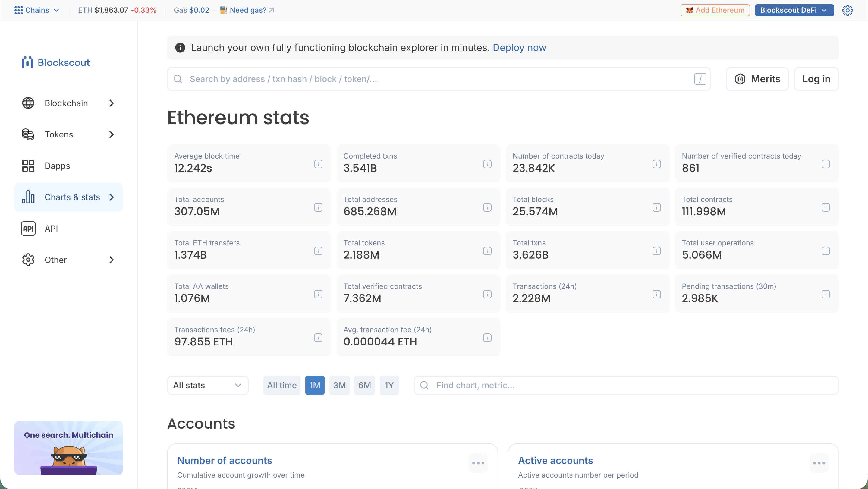The image size is (868, 489).
Task: Show info for Total txns
Action: tap(656, 251)
